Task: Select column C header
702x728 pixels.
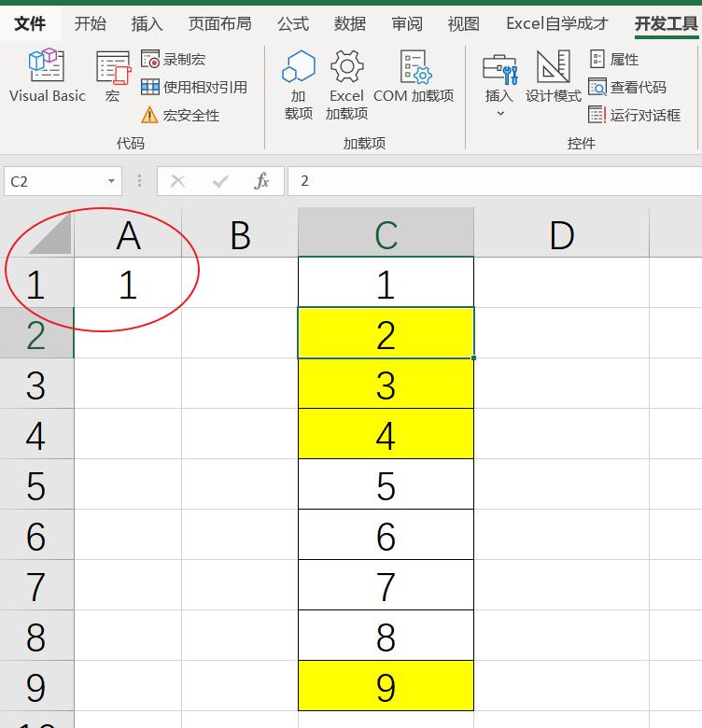Action: (386, 232)
